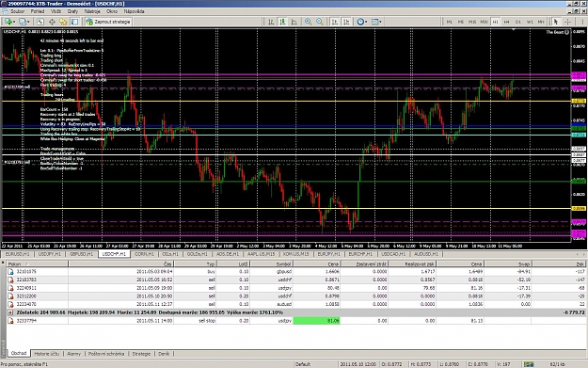Click The Beast expert advisor smiley
The image size is (588, 368).
point(566,32)
